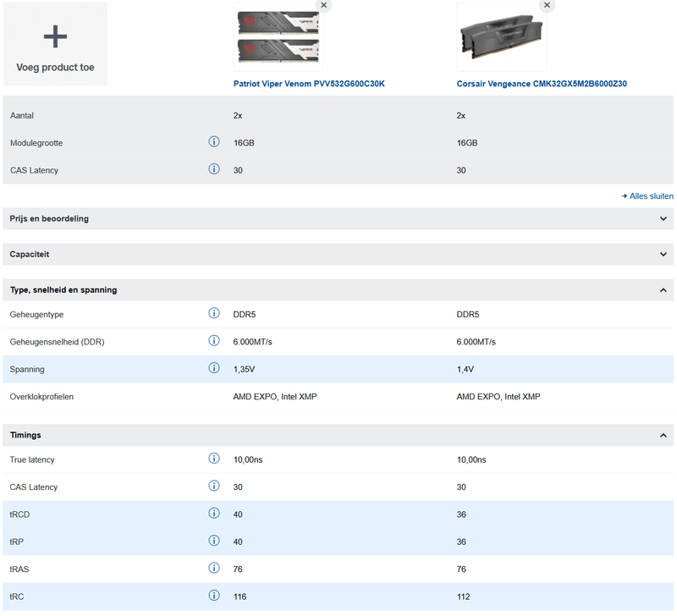Open Geheugensnelheid (DDR) info icon
Screen dimensions: 677x616
(214, 341)
